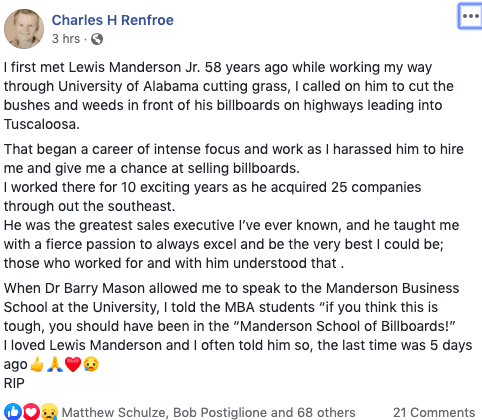Click the thumbs-up emoji in post text
Image resolution: width=482 pixels, height=420 pixels.
[37, 364]
